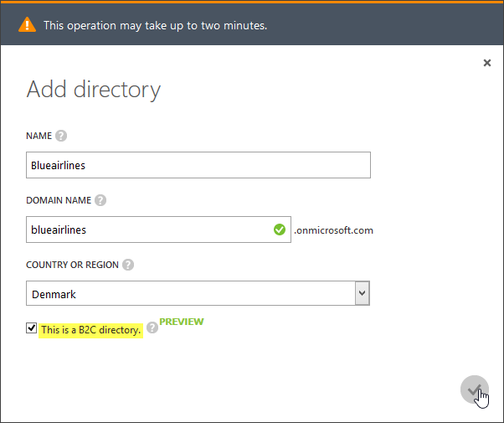Viewport: 504px width, 423px height.
Task: Expand the country dropdown arrow
Action: [x=363, y=293]
